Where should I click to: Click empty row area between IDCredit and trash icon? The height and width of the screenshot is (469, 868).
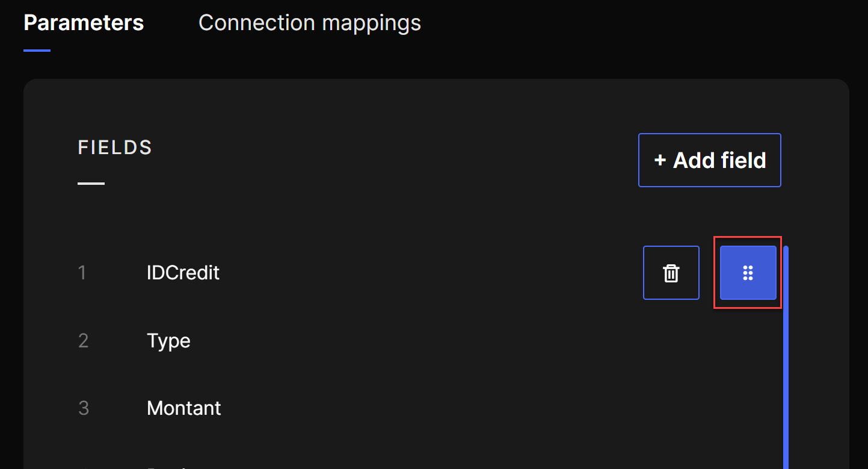click(x=421, y=273)
